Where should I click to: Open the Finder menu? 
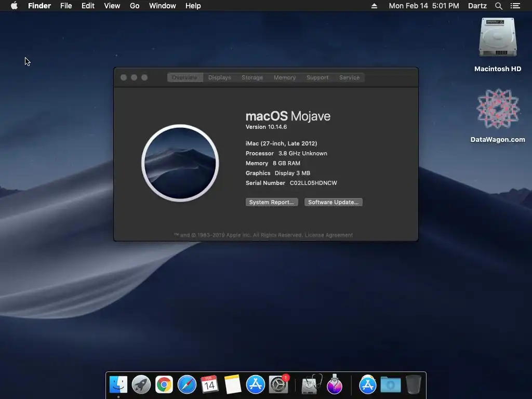pos(39,6)
